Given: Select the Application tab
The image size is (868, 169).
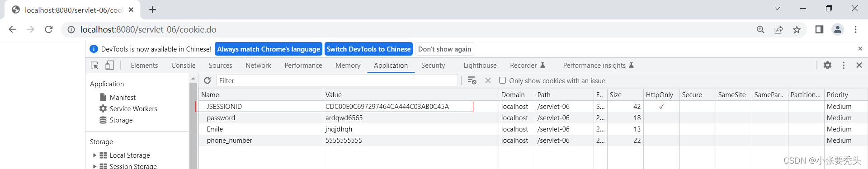Looking at the screenshot, I should (391, 66).
